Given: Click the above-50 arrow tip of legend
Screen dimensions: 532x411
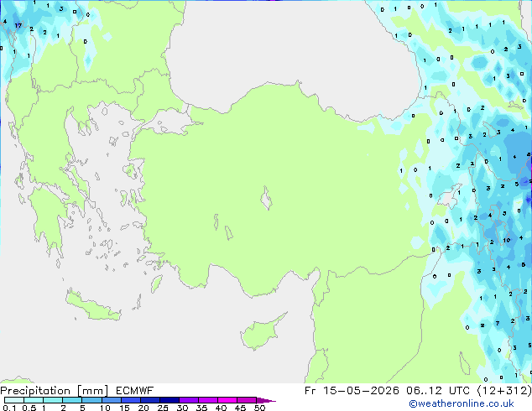Looking at the screenshot, I should [x=266, y=400].
